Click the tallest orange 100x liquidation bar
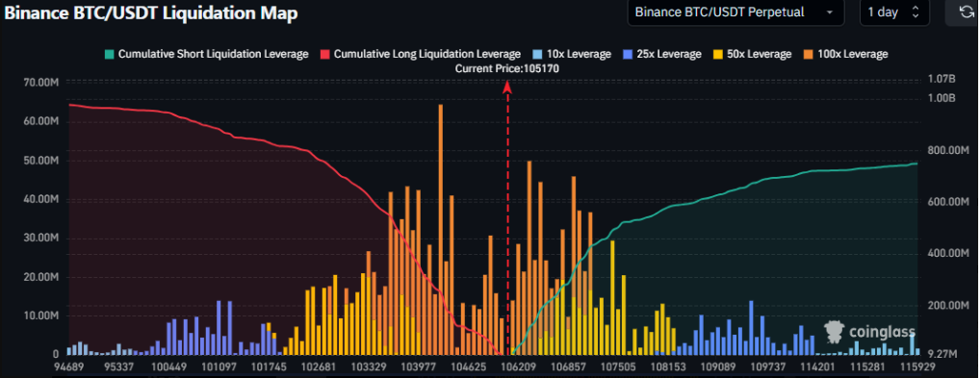Screen dimensions: 980x378 click(x=441, y=229)
